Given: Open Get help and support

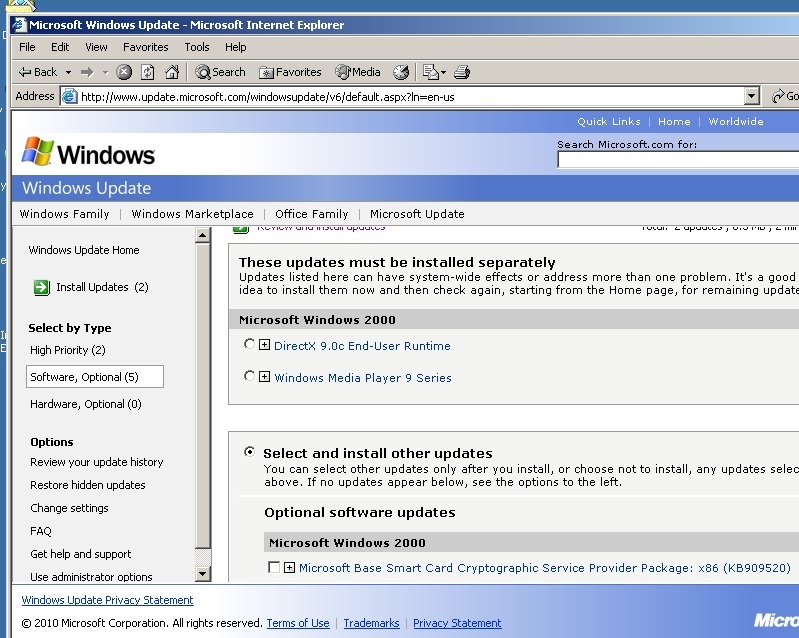Looking at the screenshot, I should coord(81,554).
